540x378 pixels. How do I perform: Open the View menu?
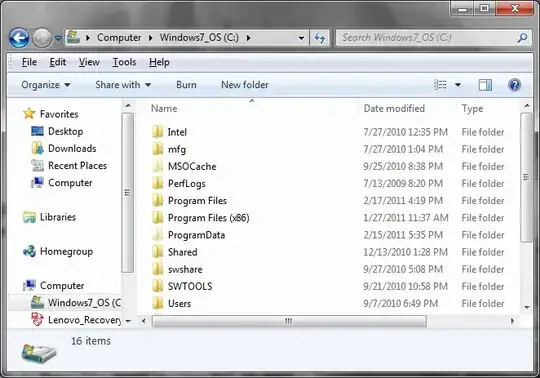(x=89, y=62)
